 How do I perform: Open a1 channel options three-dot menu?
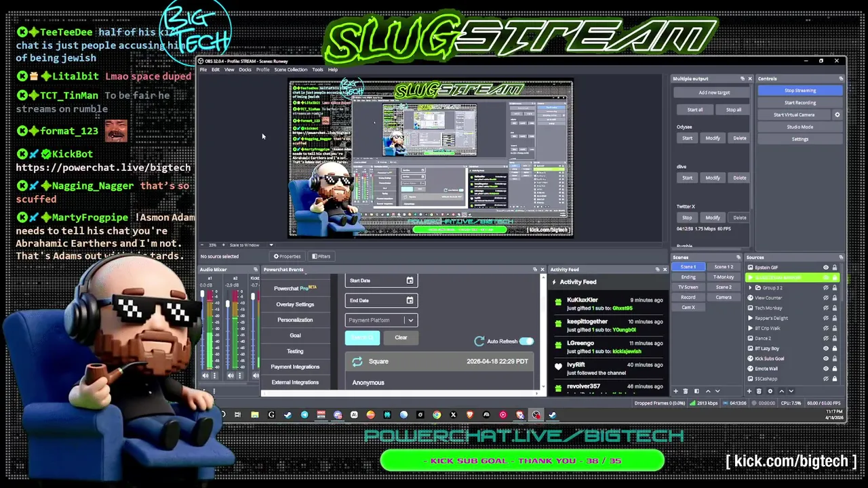point(214,375)
